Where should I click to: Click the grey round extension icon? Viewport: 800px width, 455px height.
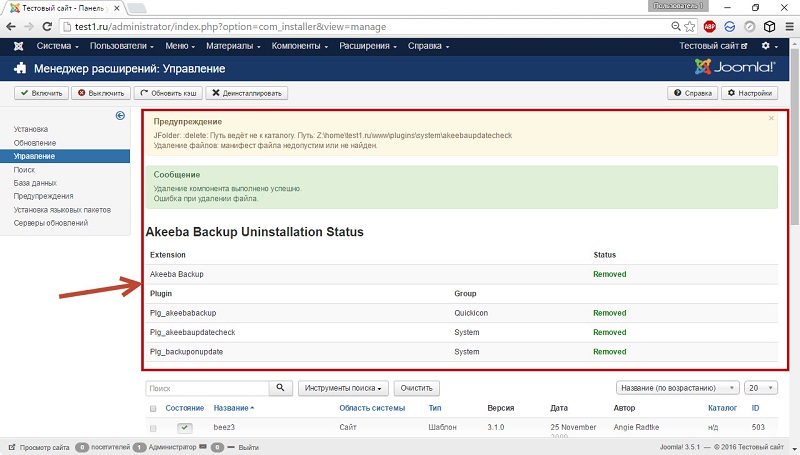coord(749,27)
